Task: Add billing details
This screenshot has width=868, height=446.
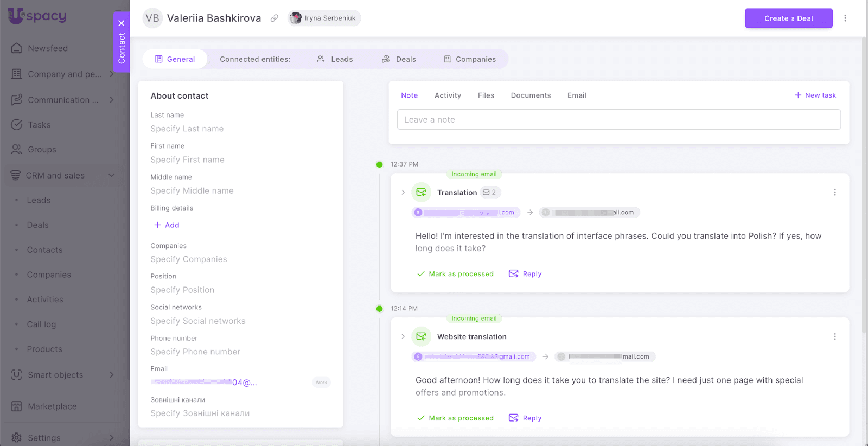Action: tap(167, 225)
